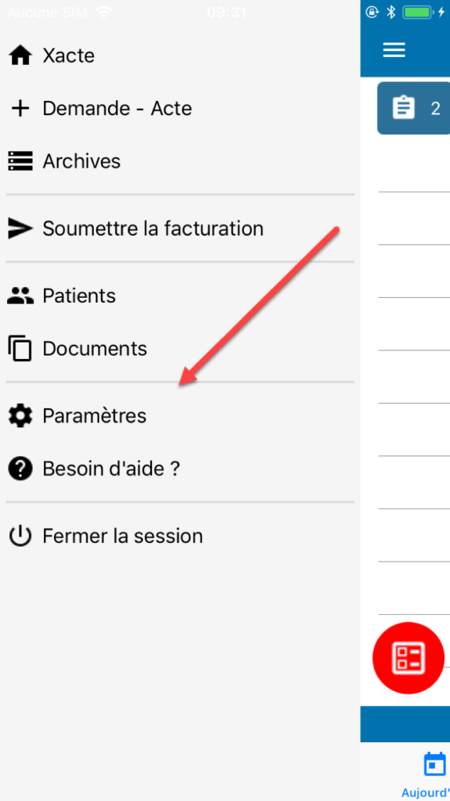Tap the paper plane send icon
This screenshot has height=801, width=450.
point(20,228)
